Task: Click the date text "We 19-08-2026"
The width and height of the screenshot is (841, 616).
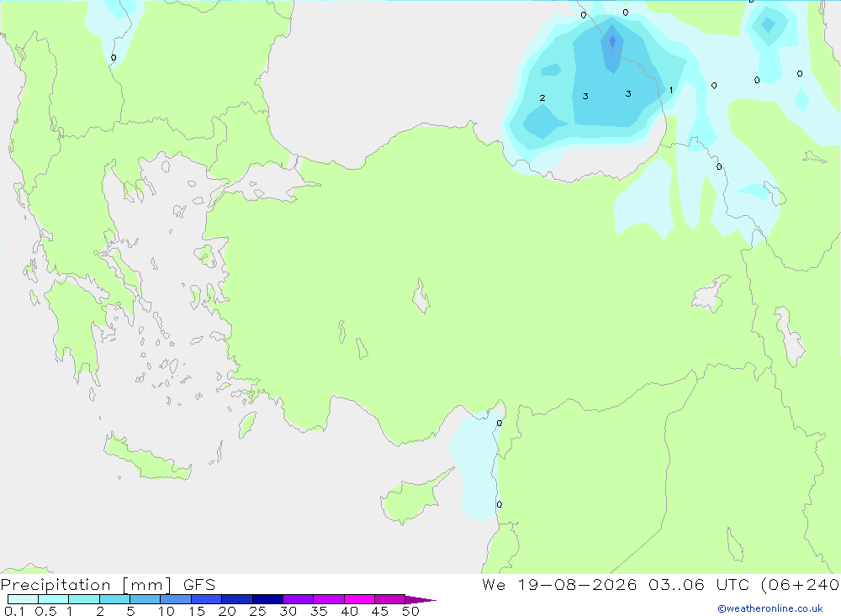Action: (559, 585)
